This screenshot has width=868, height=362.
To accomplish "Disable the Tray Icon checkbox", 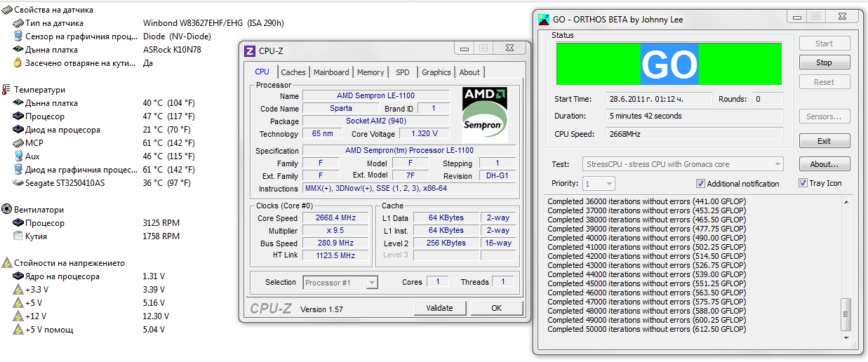I will [803, 183].
